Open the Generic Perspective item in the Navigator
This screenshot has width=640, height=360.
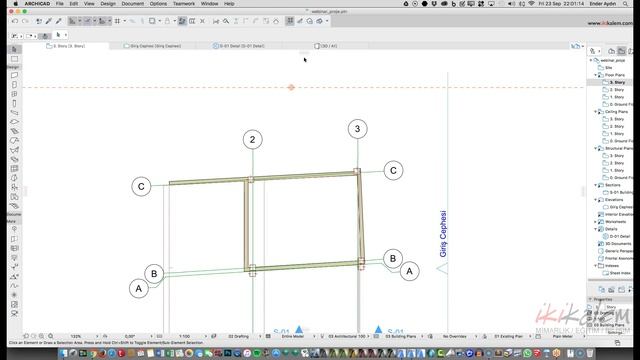(615, 251)
